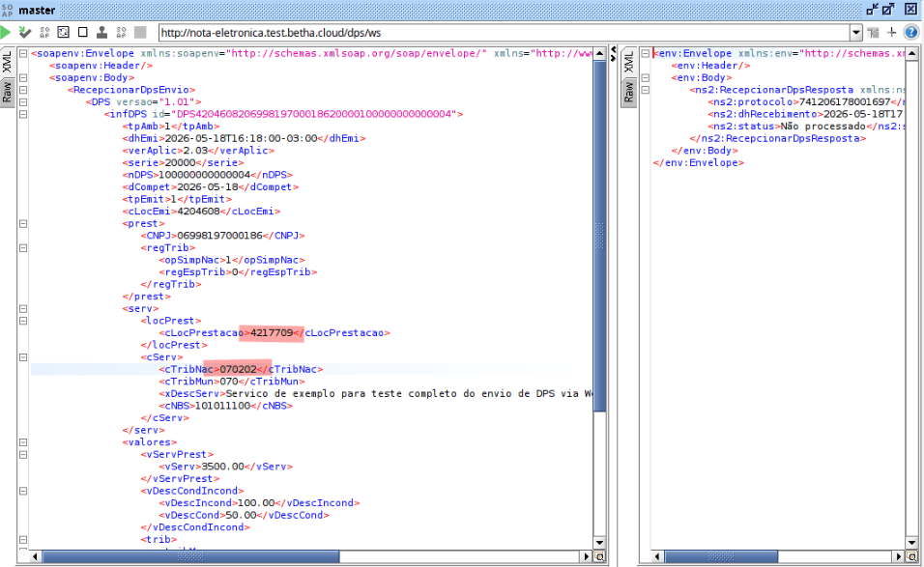
Task: Click response editor vertical scrollbar down arrow
Action: [911, 543]
